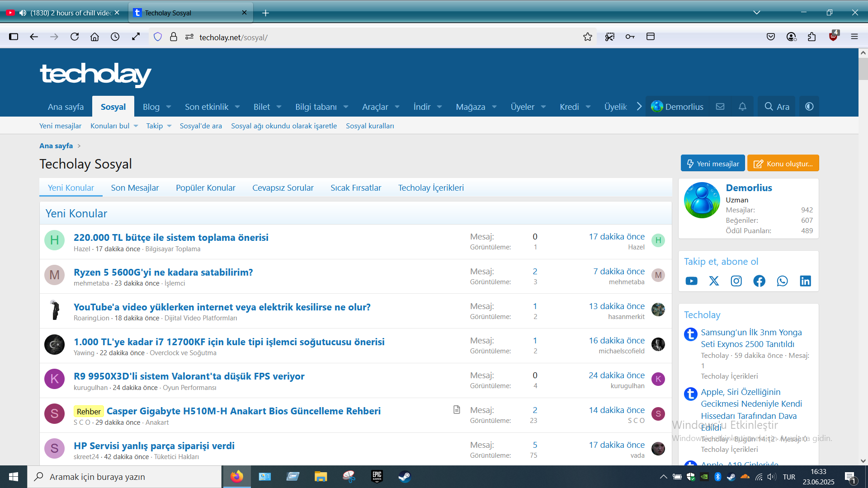Open Techolay X (Twitter) icon
The height and width of the screenshot is (488, 868).
tap(714, 281)
